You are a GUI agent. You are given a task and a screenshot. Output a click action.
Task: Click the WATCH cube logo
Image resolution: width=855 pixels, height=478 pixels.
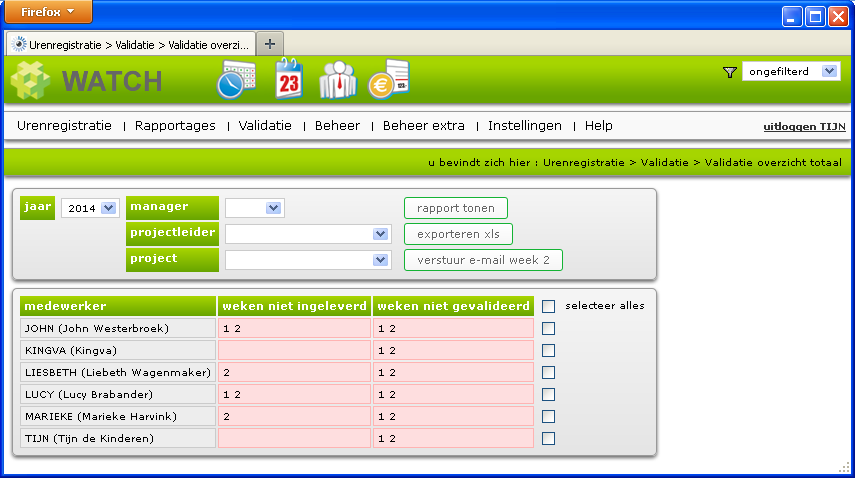[31, 81]
